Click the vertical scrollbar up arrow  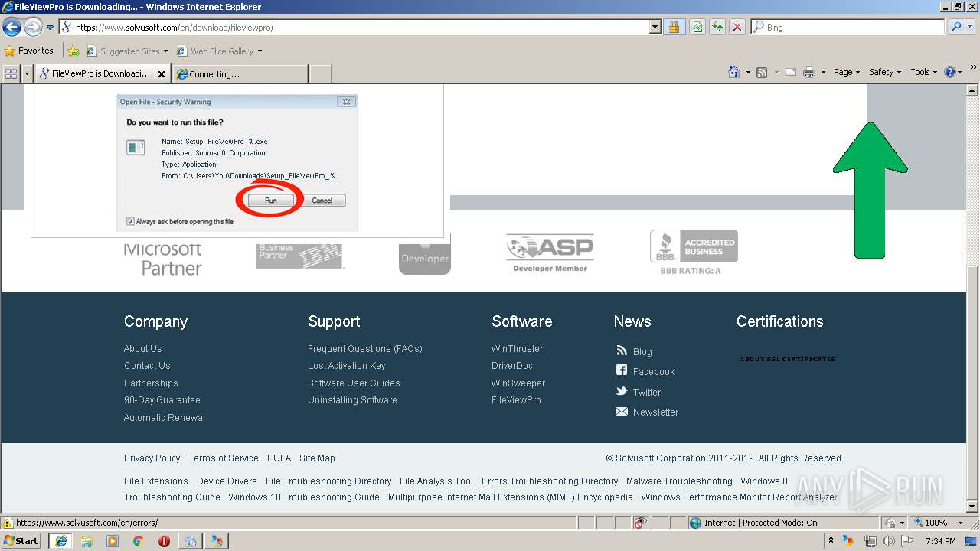972,90
